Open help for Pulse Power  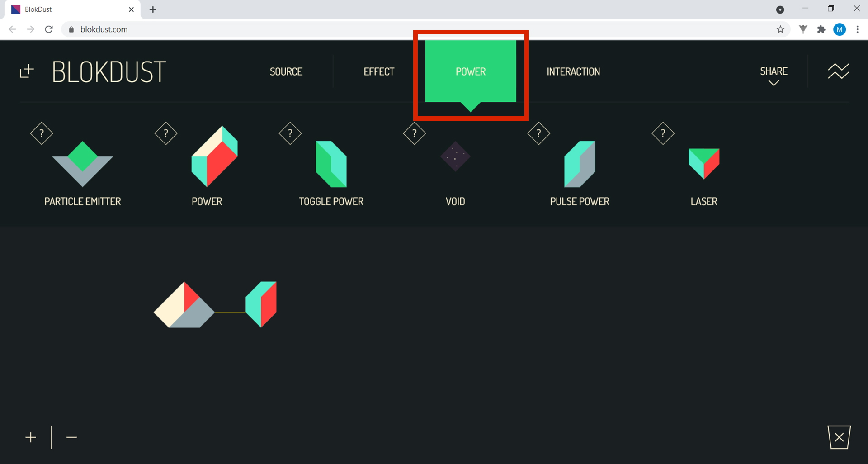click(x=539, y=133)
